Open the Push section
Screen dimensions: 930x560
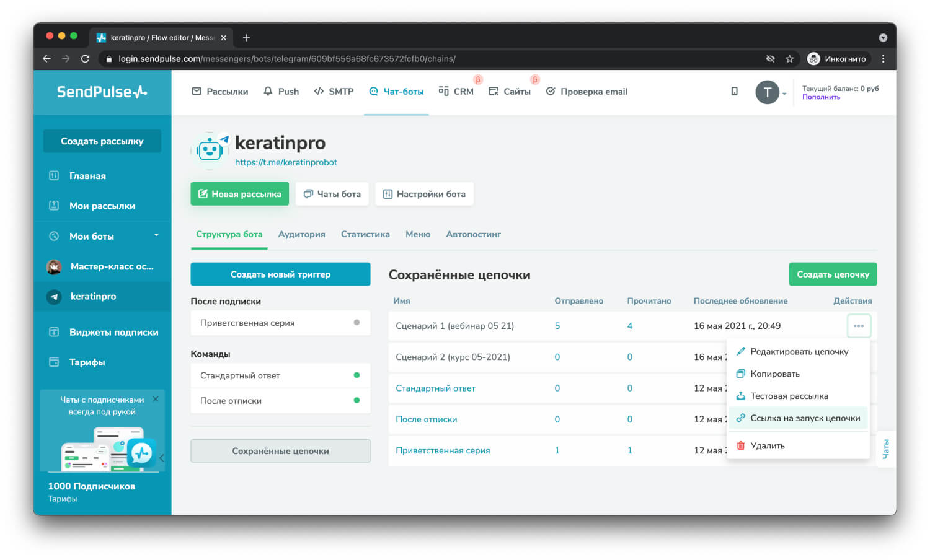coord(281,92)
